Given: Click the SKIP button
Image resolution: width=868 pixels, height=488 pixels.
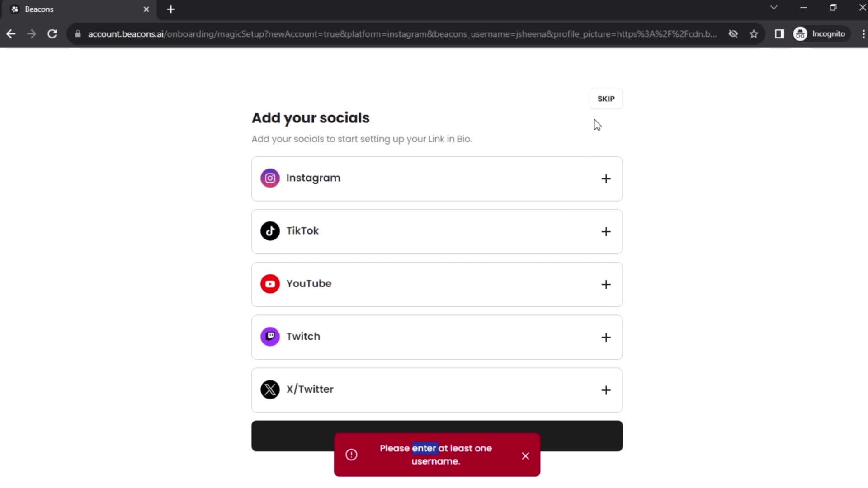Looking at the screenshot, I should coord(606,99).
